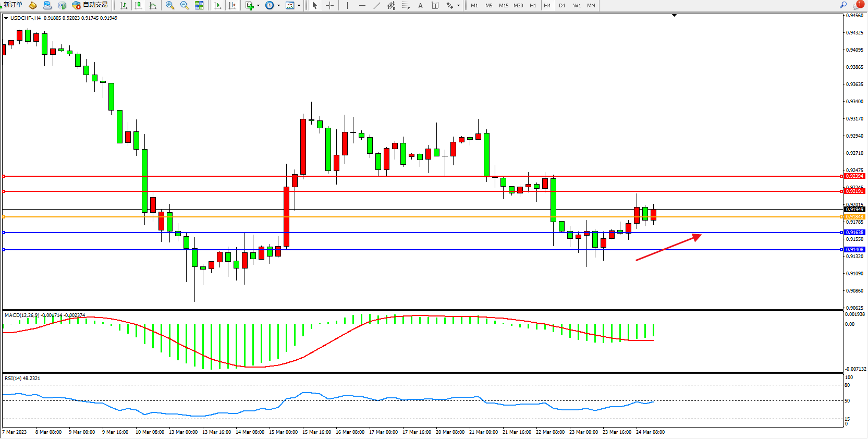Zoom in on the chart
Screen dimensions: 868x439
click(x=170, y=5)
